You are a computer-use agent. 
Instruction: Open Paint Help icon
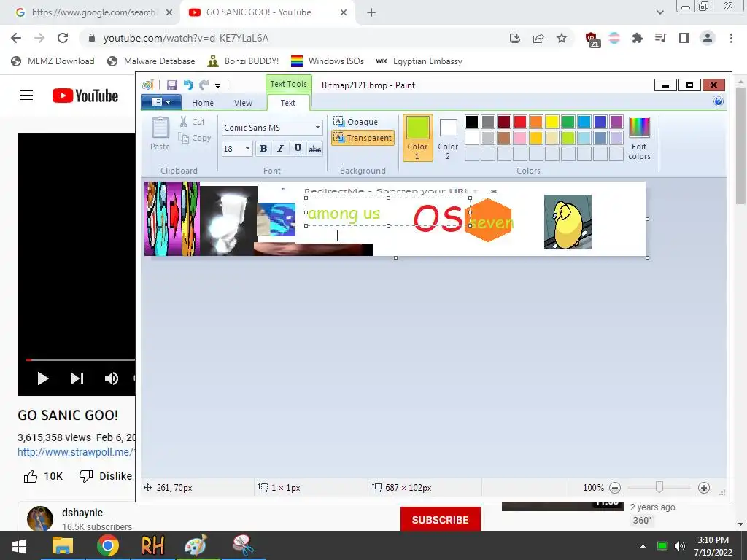coord(719,101)
